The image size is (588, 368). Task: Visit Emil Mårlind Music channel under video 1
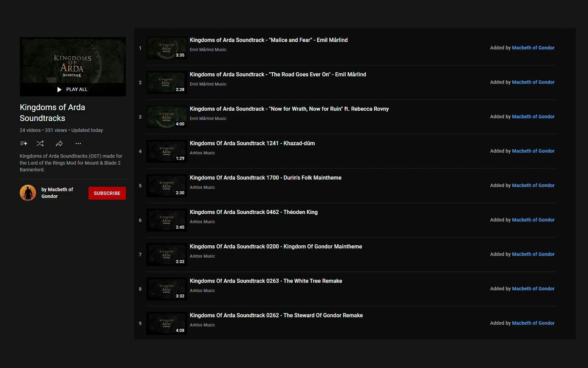click(208, 50)
